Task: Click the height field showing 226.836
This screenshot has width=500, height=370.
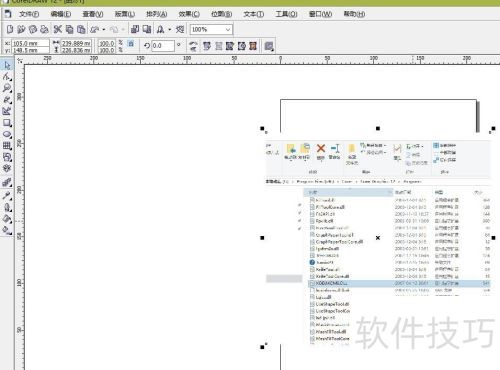Action: point(76,50)
